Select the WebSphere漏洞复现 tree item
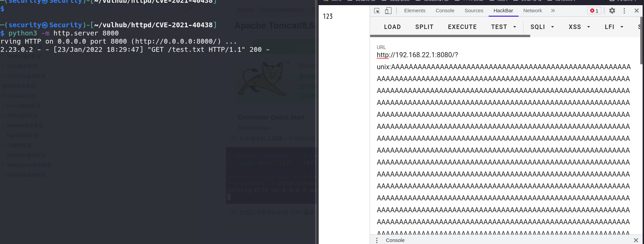This screenshot has height=244, width=644. [x=29, y=165]
